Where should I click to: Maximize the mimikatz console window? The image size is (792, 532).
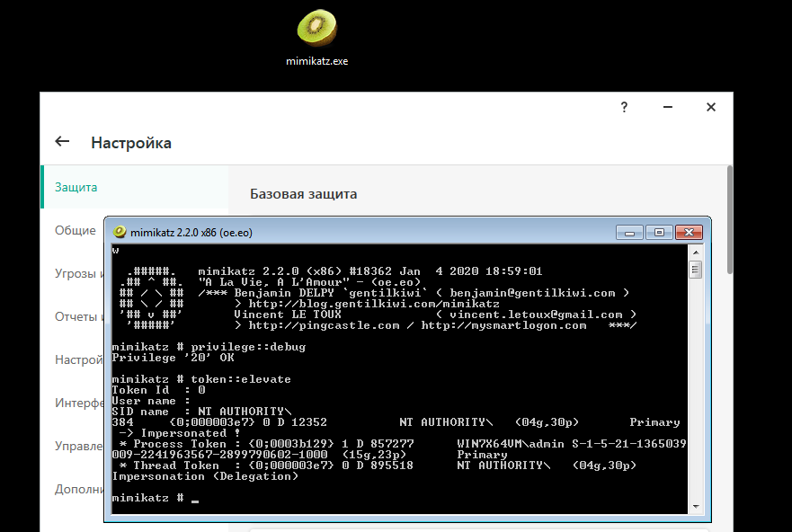[659, 232]
